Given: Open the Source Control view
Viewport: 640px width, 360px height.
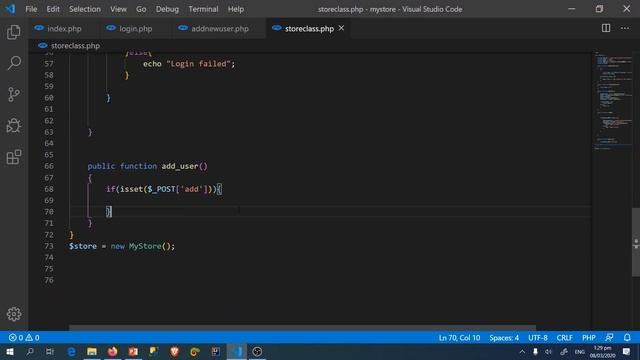Looking at the screenshot, I should [14, 94].
